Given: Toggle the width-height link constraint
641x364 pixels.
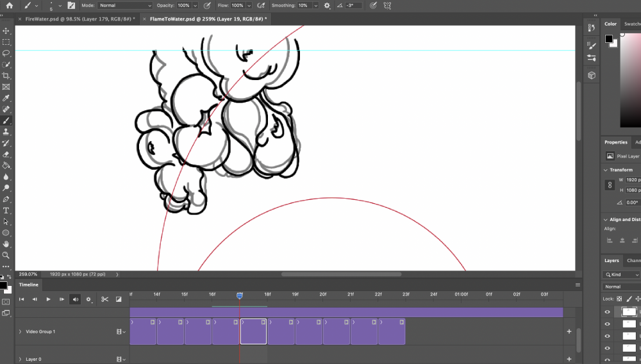Looking at the screenshot, I should pos(610,185).
